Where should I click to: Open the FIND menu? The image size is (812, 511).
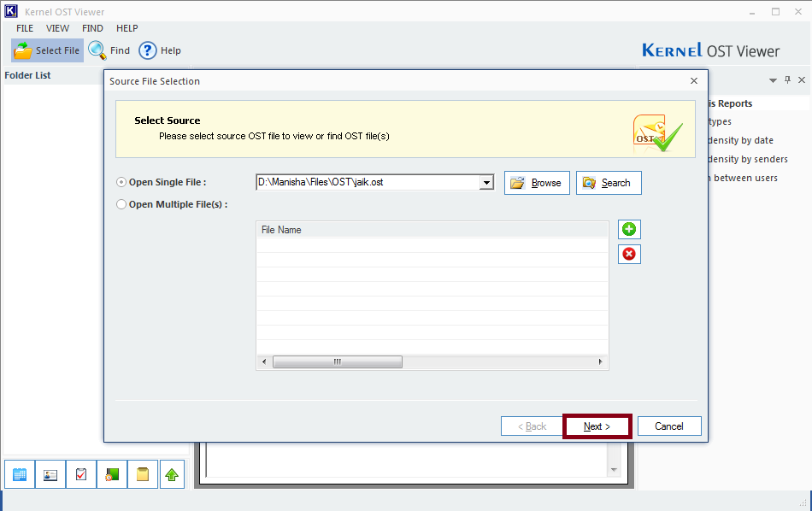coord(92,28)
